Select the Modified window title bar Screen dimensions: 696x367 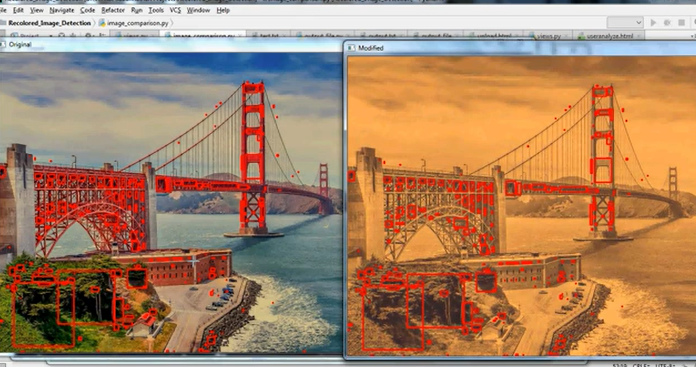520,48
